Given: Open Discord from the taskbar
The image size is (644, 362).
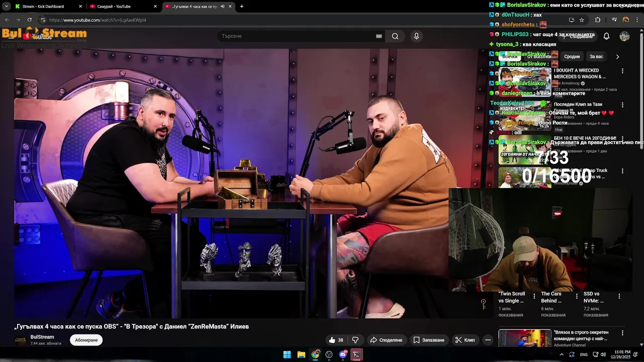Looking at the screenshot, I should (343, 354).
